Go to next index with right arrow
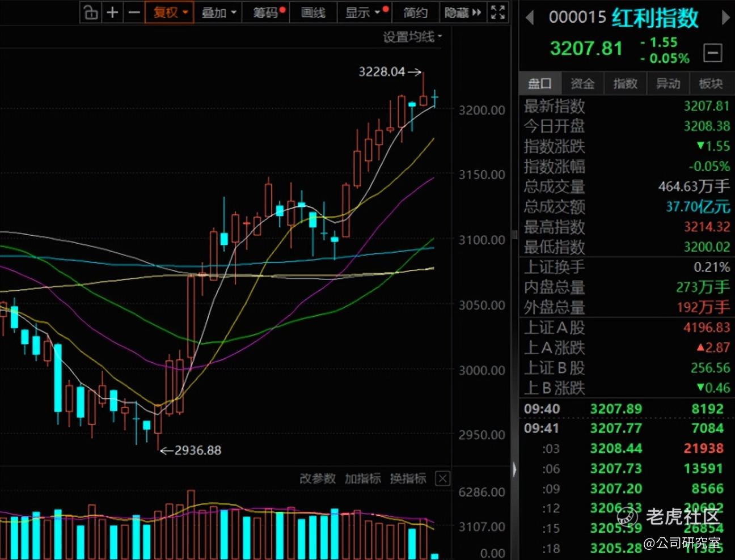Screen dimensions: 735x560 (x=725, y=18)
